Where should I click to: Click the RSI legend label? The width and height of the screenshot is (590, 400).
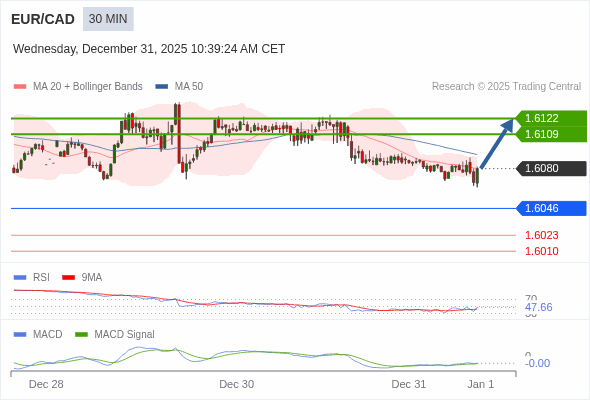[41, 278]
